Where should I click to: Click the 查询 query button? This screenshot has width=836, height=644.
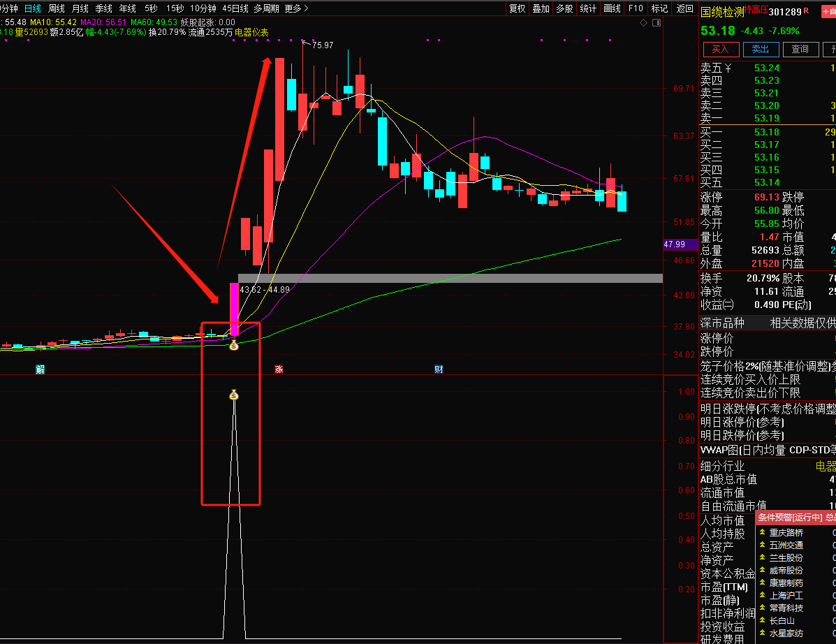(x=800, y=49)
